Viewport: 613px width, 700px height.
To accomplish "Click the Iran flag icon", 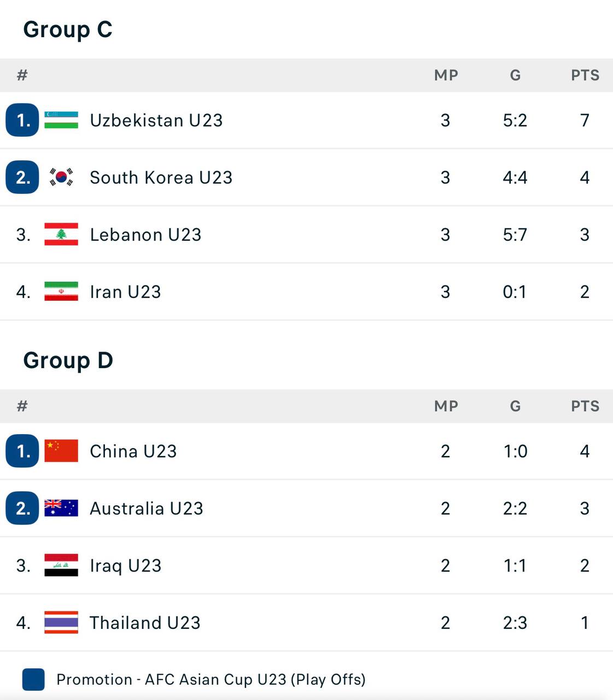I will [x=61, y=291].
